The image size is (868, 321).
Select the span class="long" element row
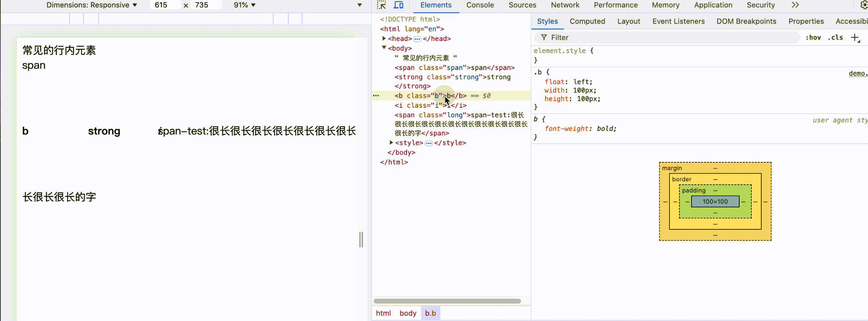pos(461,124)
